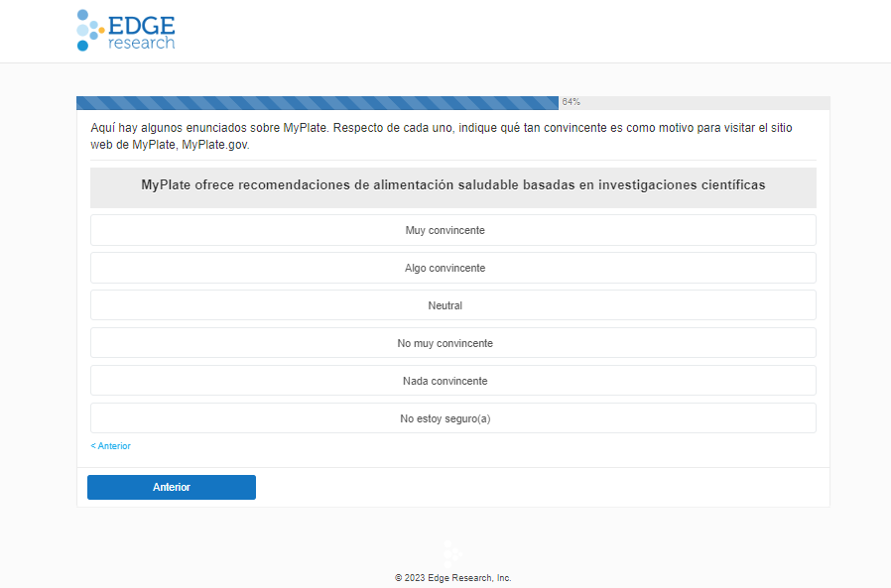This screenshot has width=891, height=588.
Task: Choose the Nada convincente answer
Action: pos(452,381)
